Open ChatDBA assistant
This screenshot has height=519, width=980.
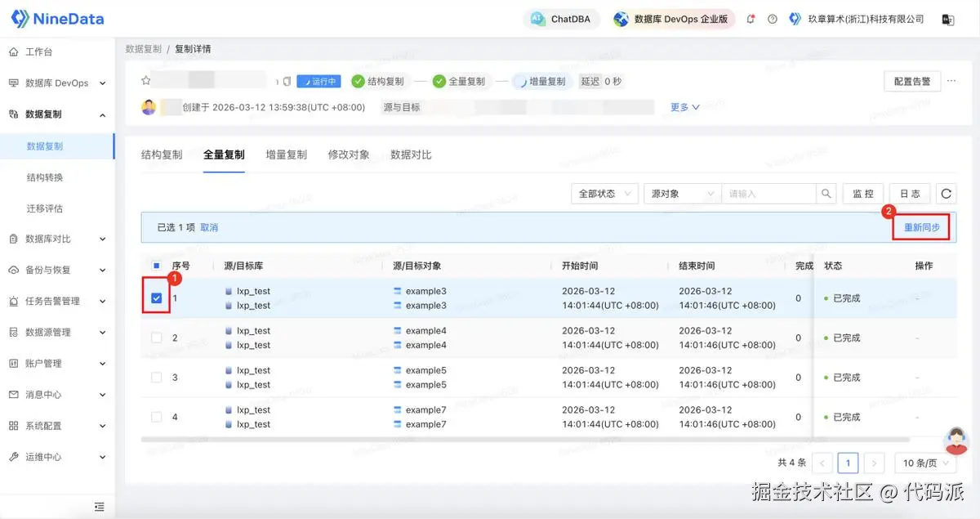click(x=562, y=19)
